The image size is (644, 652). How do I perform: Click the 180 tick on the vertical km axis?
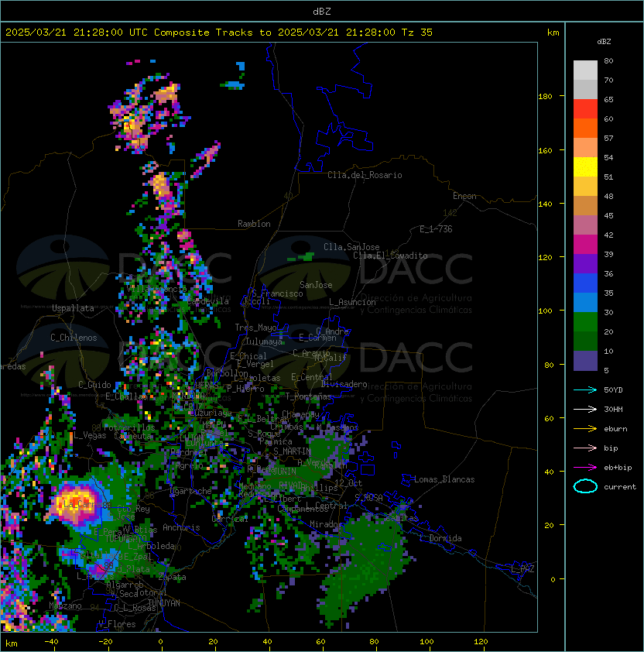(545, 97)
